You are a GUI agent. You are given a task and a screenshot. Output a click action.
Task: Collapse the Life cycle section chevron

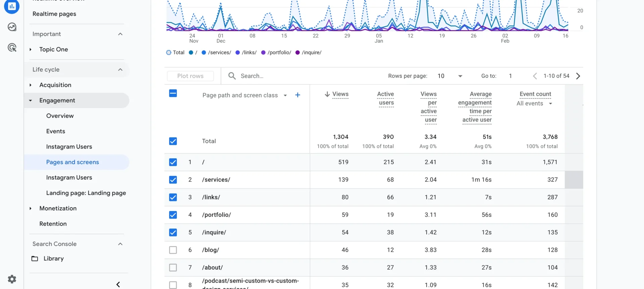[x=120, y=69]
